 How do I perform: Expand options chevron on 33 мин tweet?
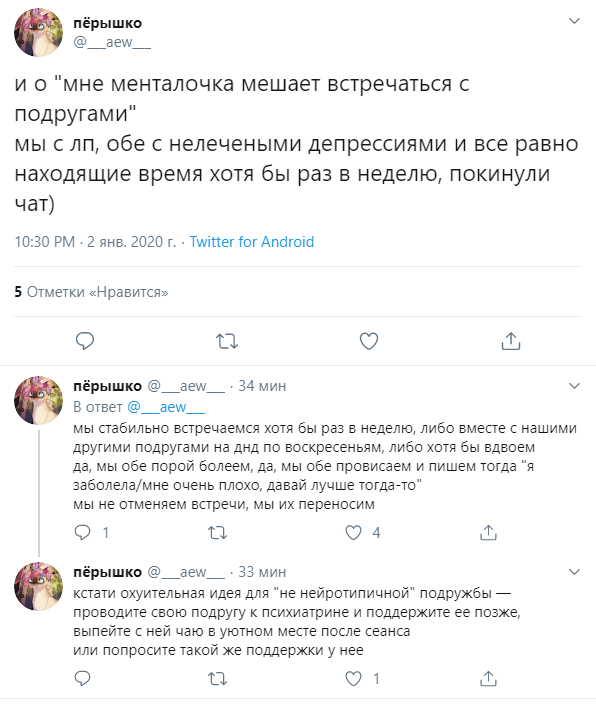[x=574, y=572]
